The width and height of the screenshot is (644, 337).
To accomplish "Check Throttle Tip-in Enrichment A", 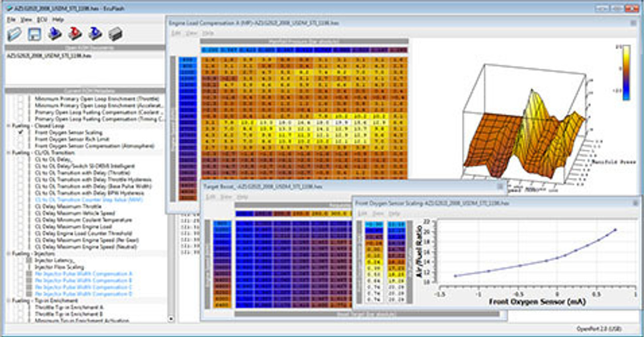I will [21, 307].
